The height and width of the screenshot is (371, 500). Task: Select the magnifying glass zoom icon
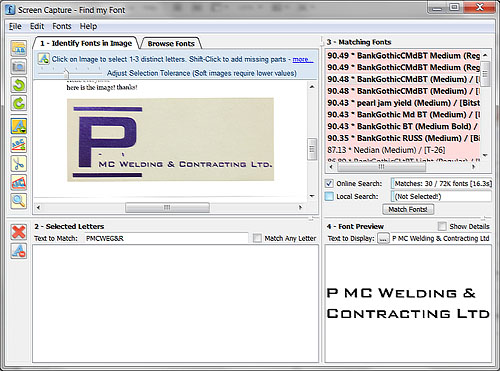coord(19,201)
